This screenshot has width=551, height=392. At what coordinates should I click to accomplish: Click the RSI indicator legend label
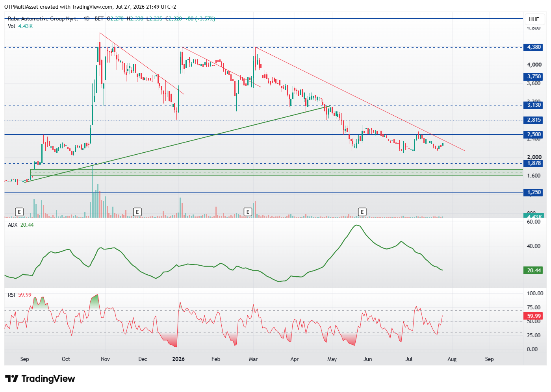(11, 295)
